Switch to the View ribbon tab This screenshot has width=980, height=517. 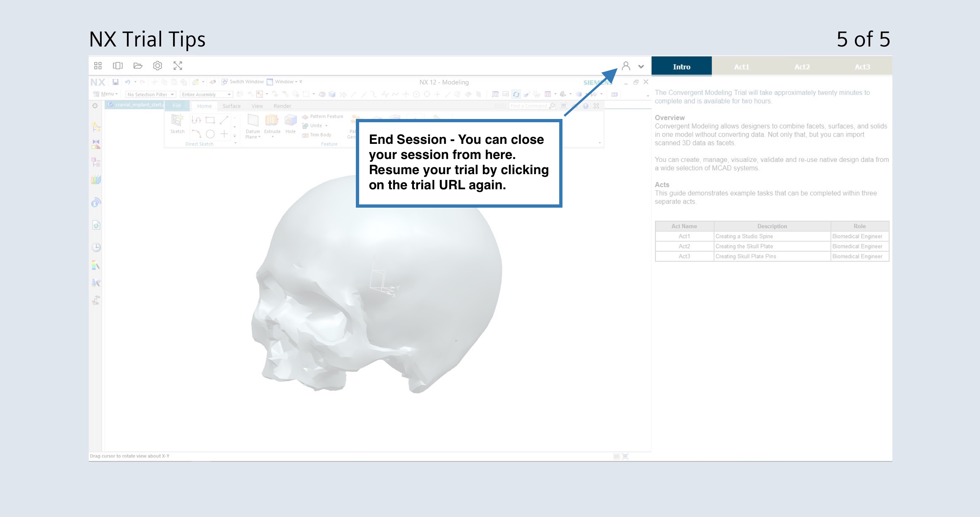[x=257, y=106]
